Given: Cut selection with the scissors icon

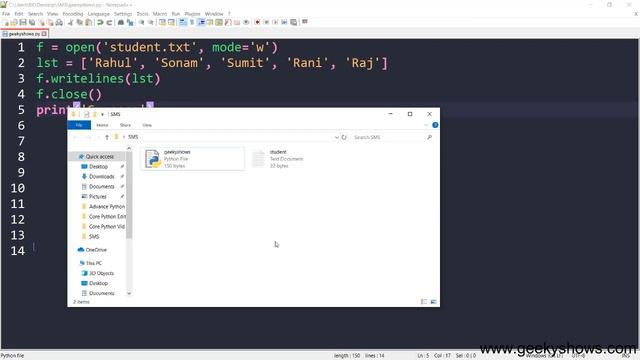Looking at the screenshot, I should coord(70,22).
